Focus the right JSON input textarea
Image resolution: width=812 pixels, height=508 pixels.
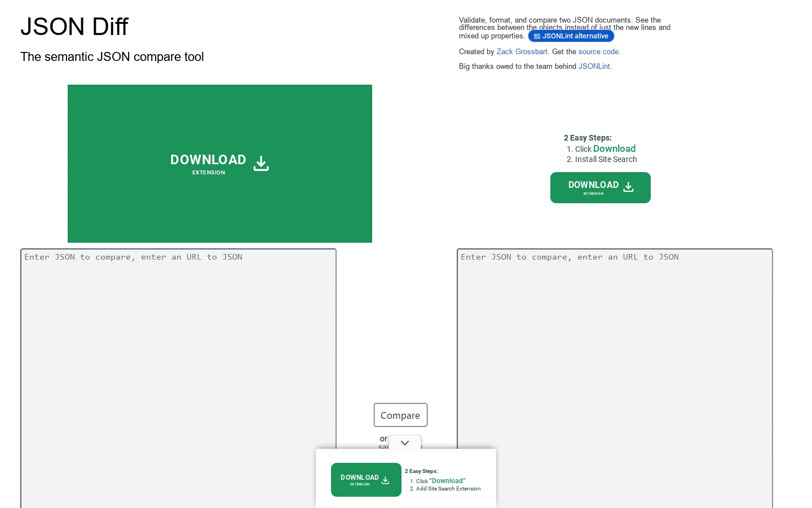615,378
